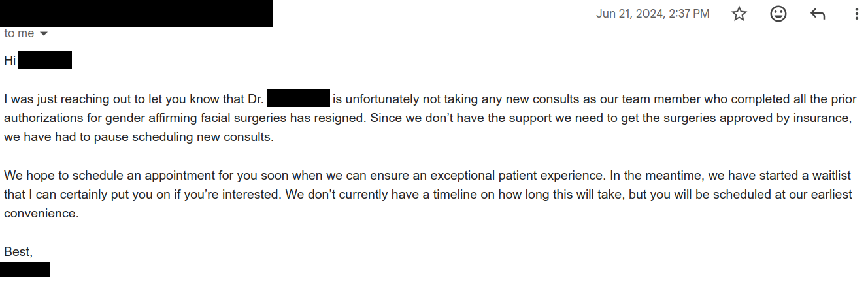Click the redacted doctor name after "Dr."

tap(298, 99)
